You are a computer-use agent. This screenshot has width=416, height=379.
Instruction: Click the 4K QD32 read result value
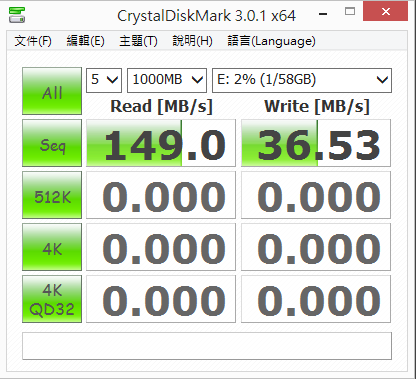[161, 299]
